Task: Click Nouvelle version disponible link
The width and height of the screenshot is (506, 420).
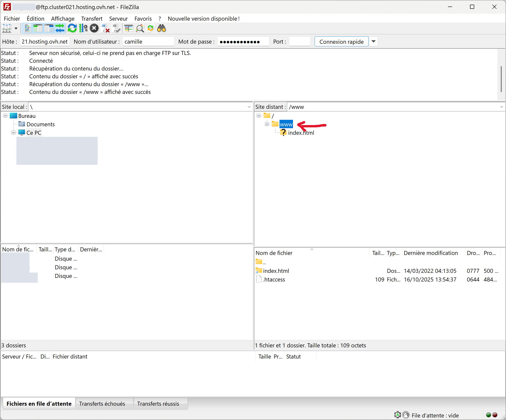Action: pos(204,19)
